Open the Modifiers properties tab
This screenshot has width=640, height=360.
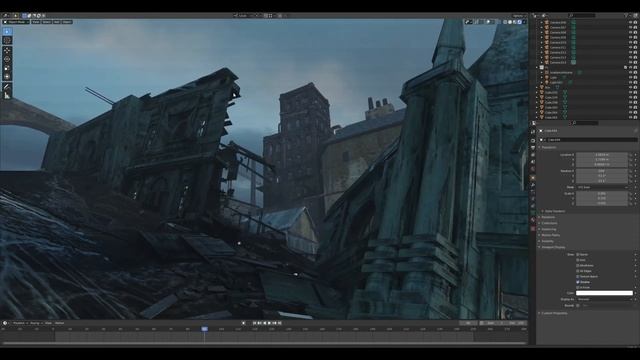click(x=533, y=185)
